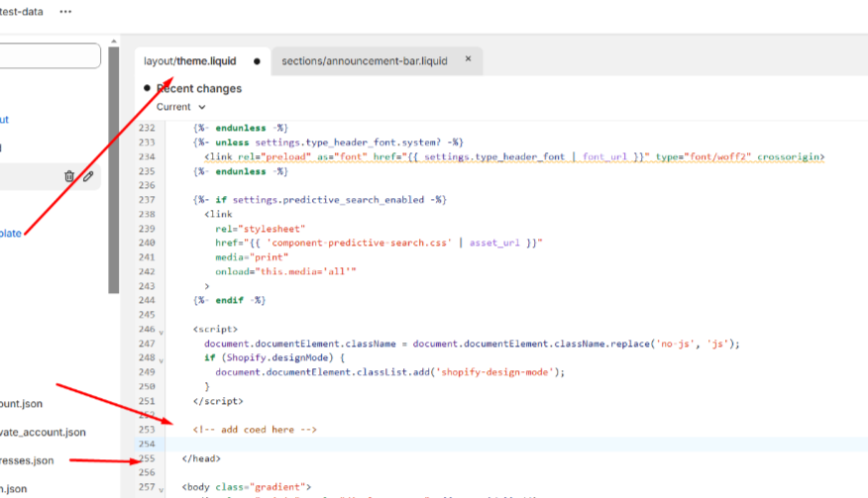Screen dimensions: 868x498
Task: Collapse the script block at line 246
Action: point(162,333)
